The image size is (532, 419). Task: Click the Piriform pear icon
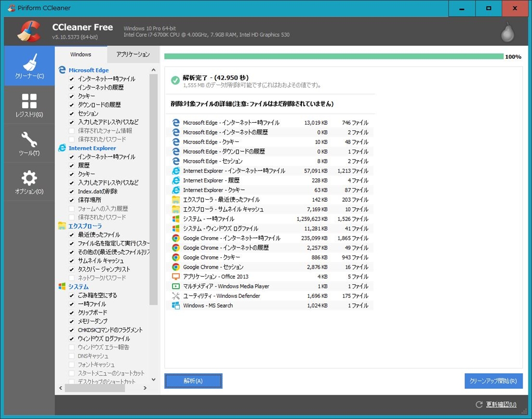tap(508, 32)
